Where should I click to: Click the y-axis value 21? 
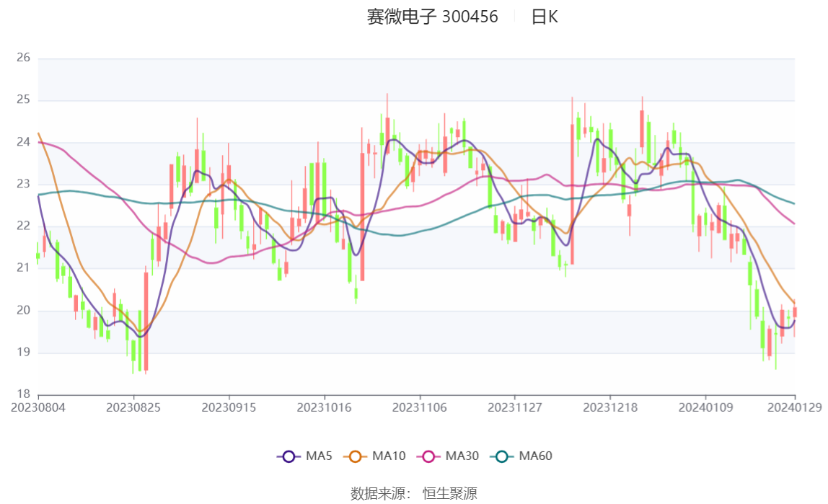coord(23,268)
